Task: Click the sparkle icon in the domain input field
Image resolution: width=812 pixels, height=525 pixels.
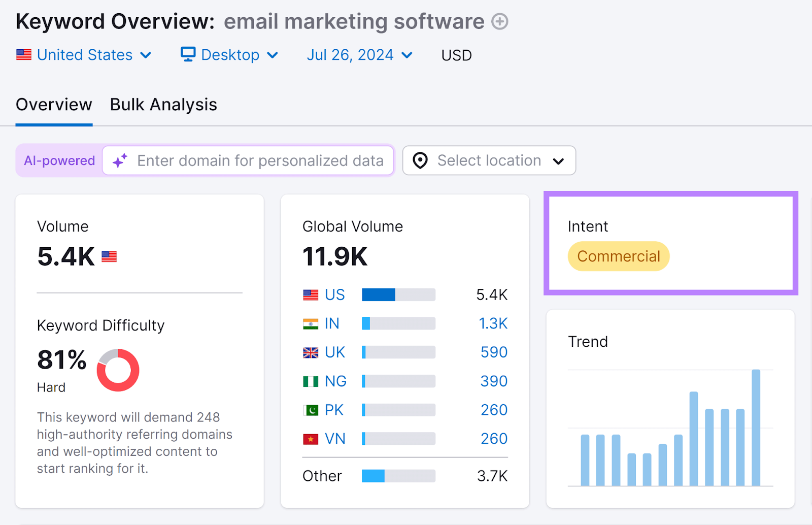Action: (x=120, y=160)
